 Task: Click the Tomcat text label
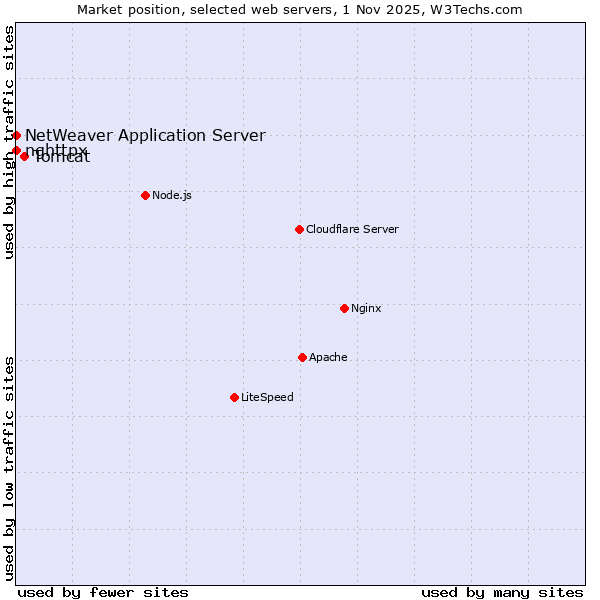pos(64,158)
